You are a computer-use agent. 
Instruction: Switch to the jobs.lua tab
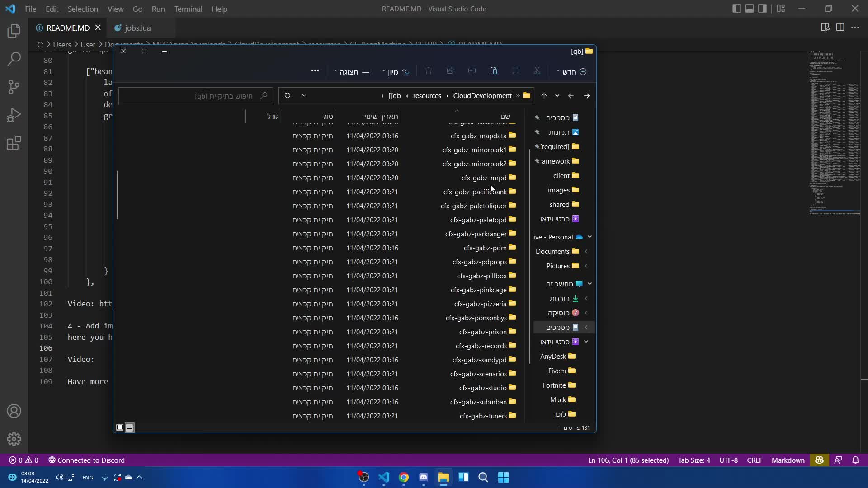pos(137,28)
